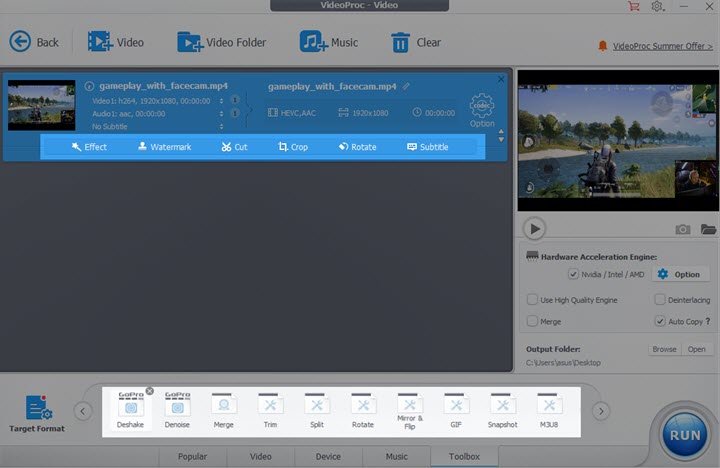Click the camera snapshot icon under preview
The height and width of the screenshot is (468, 720).
tap(683, 229)
